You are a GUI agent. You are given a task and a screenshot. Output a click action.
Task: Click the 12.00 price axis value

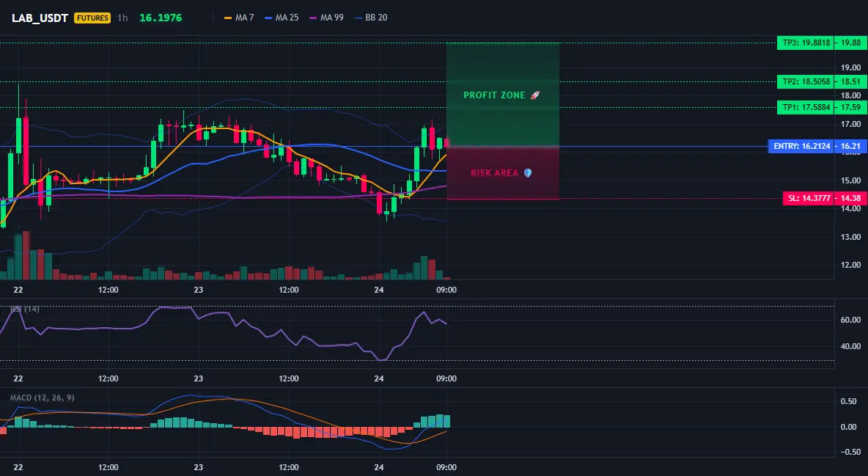tap(851, 265)
